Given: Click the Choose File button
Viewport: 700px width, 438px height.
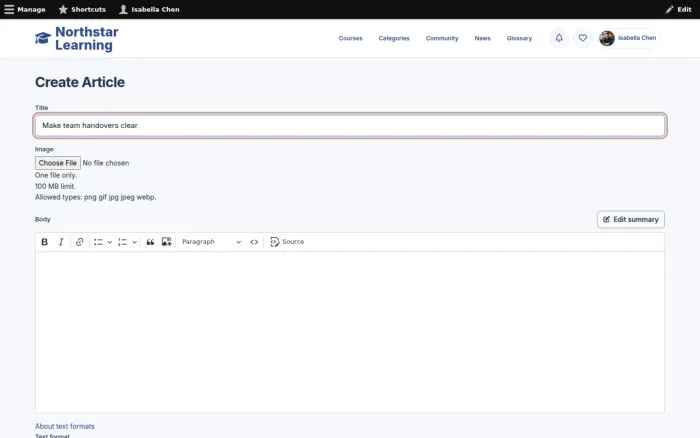Looking at the screenshot, I should [58, 163].
